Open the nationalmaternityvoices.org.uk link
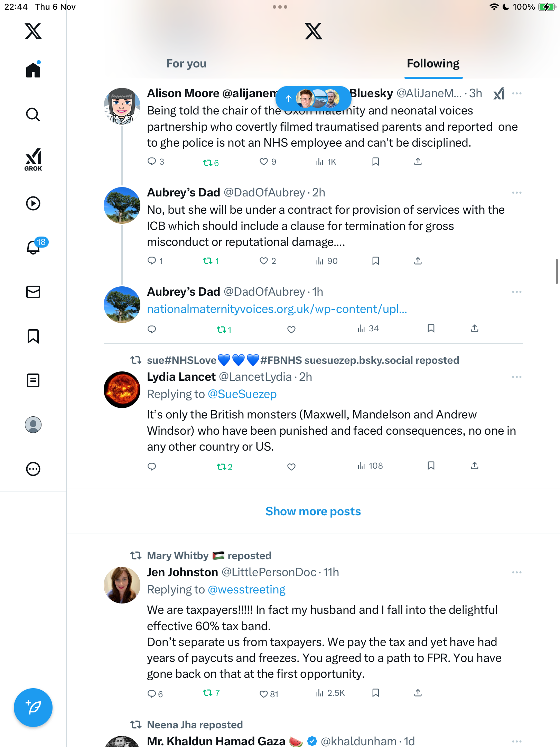 (x=277, y=309)
